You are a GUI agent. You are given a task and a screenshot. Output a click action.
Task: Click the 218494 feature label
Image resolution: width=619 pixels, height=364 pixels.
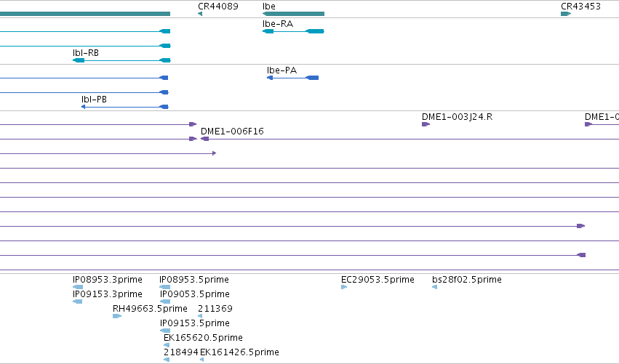(x=181, y=352)
